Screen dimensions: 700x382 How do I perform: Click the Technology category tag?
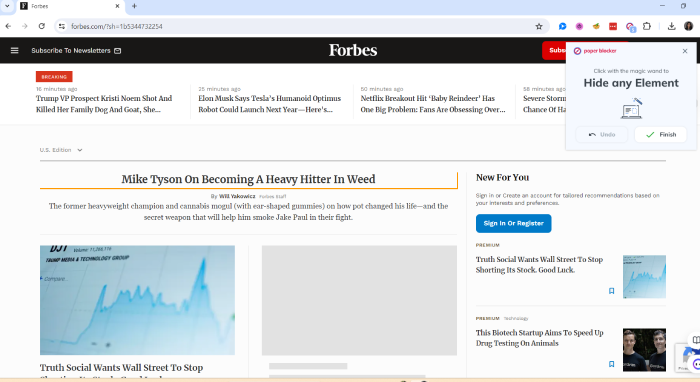point(516,319)
